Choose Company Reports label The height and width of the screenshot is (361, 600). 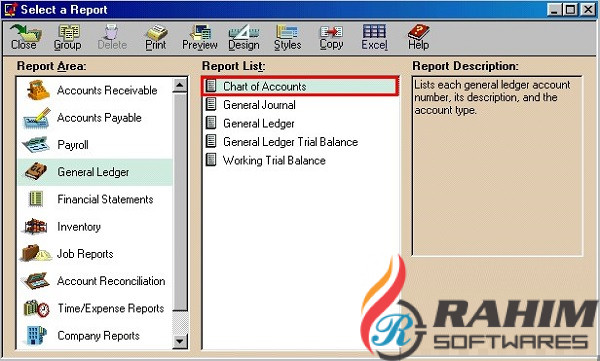point(98,336)
